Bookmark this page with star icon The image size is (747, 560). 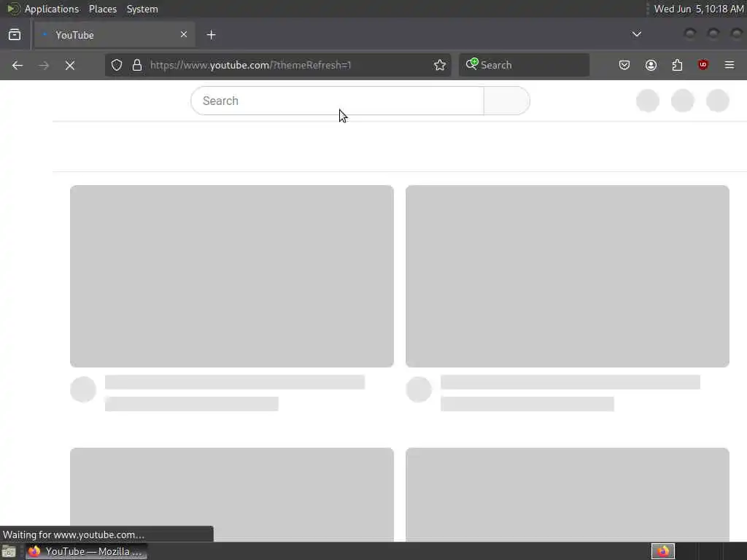point(440,65)
